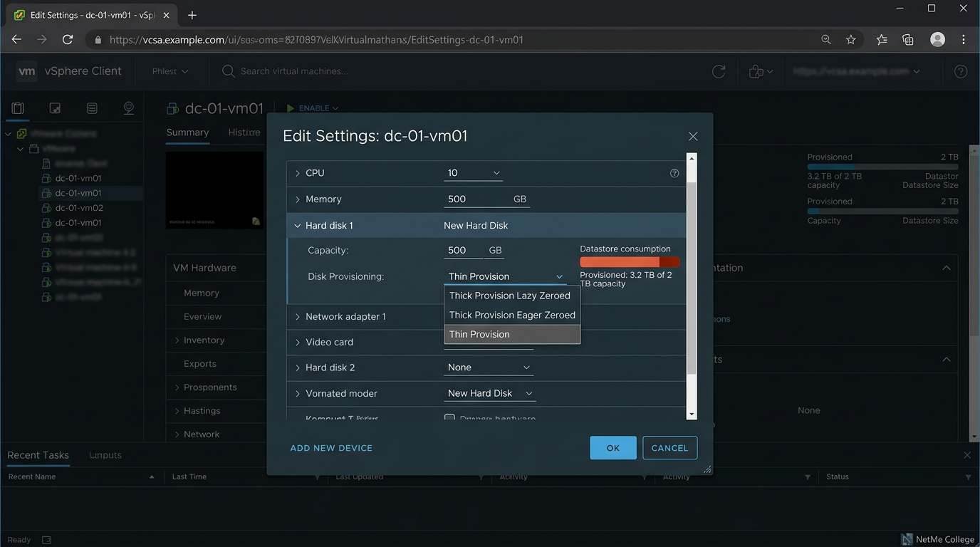Open the browser profile avatar
The width and height of the screenshot is (980, 547).
[937, 40]
